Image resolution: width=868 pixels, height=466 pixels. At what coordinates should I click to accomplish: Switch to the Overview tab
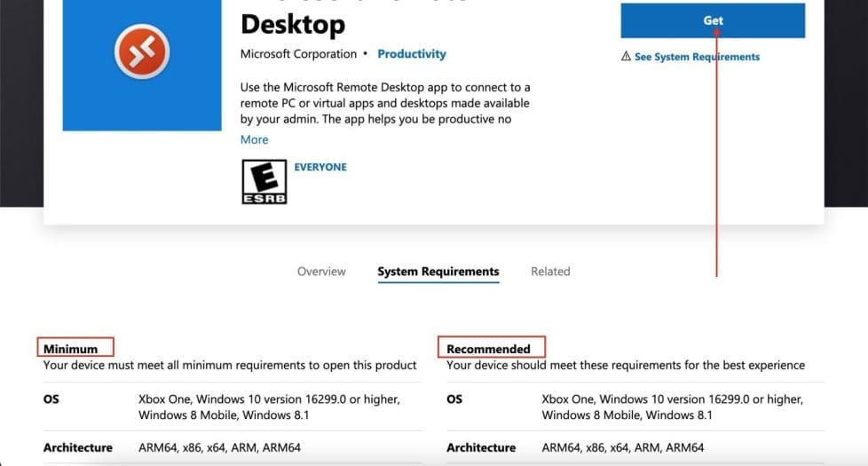click(x=321, y=272)
